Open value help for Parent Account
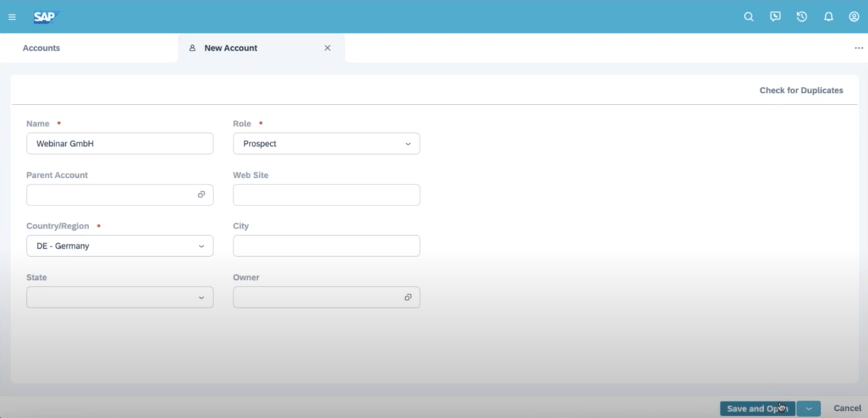 click(202, 195)
